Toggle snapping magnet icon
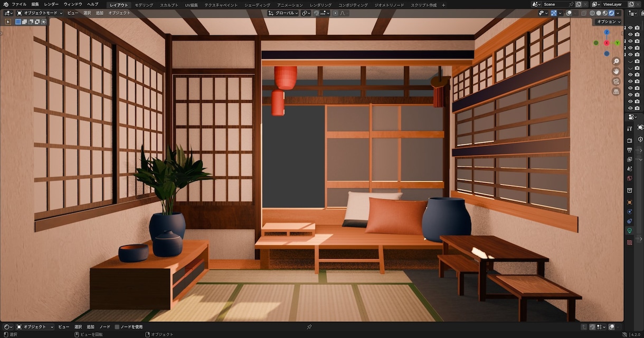 (316, 13)
